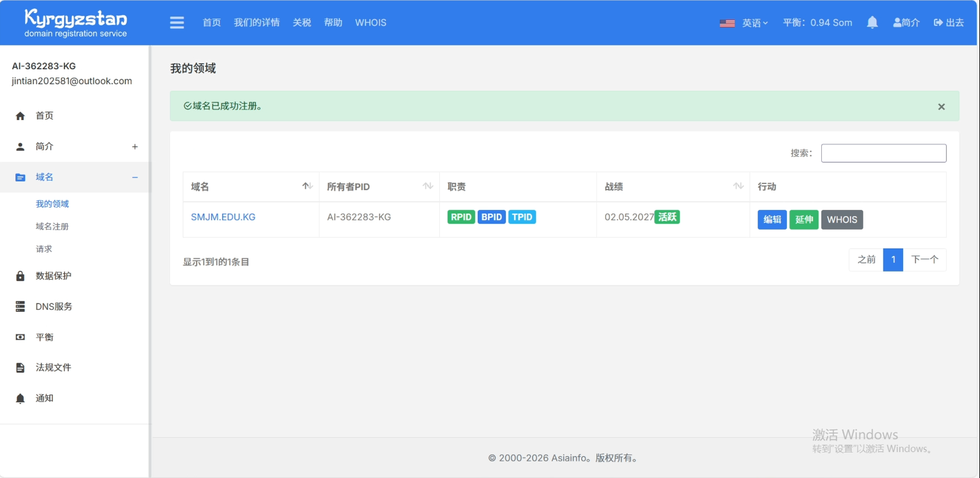Click the home icon in sidebar
980x478 pixels.
[x=20, y=116]
